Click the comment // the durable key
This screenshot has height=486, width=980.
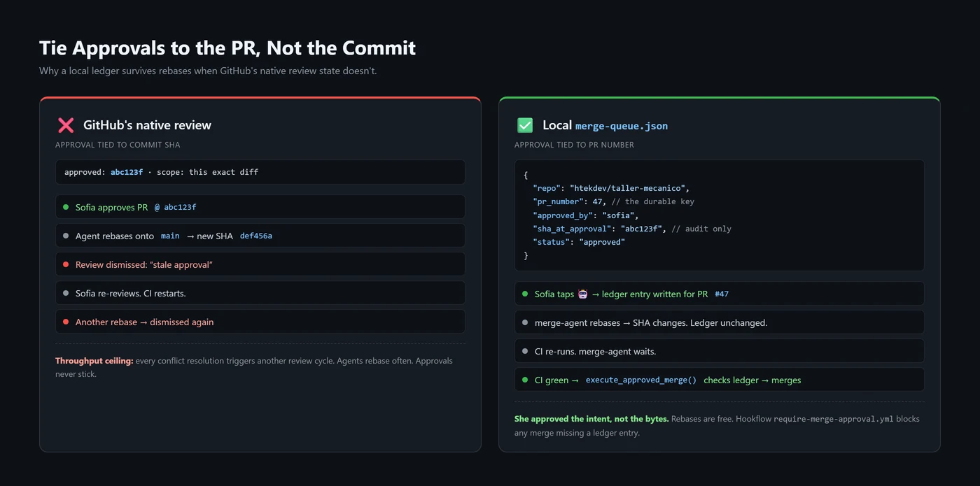pyautogui.click(x=652, y=201)
